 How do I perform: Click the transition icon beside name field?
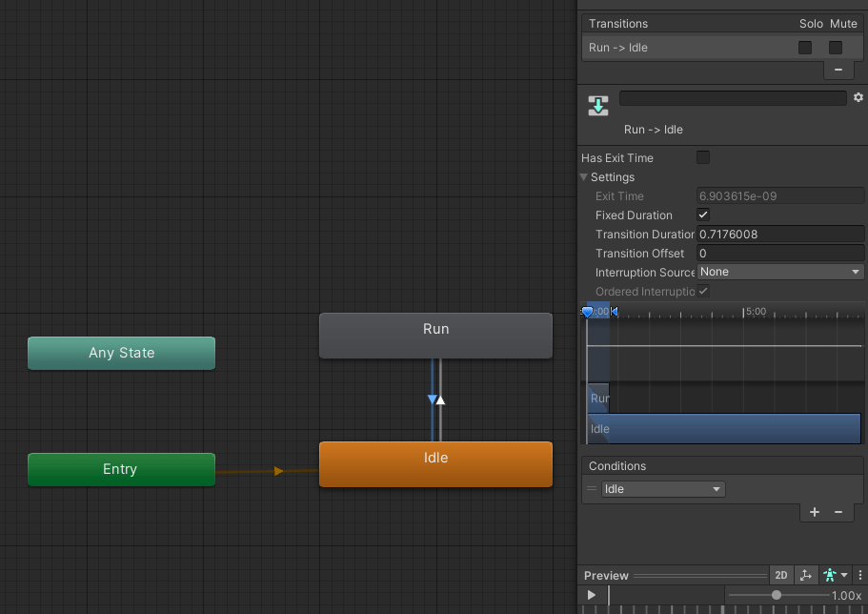click(x=597, y=105)
